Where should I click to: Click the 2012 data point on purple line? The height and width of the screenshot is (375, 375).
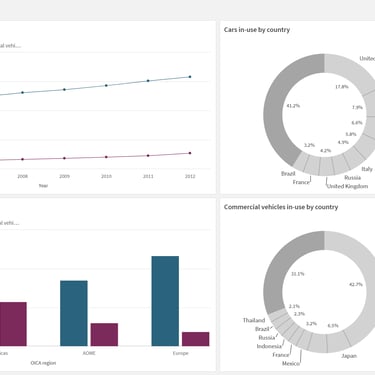190,153
